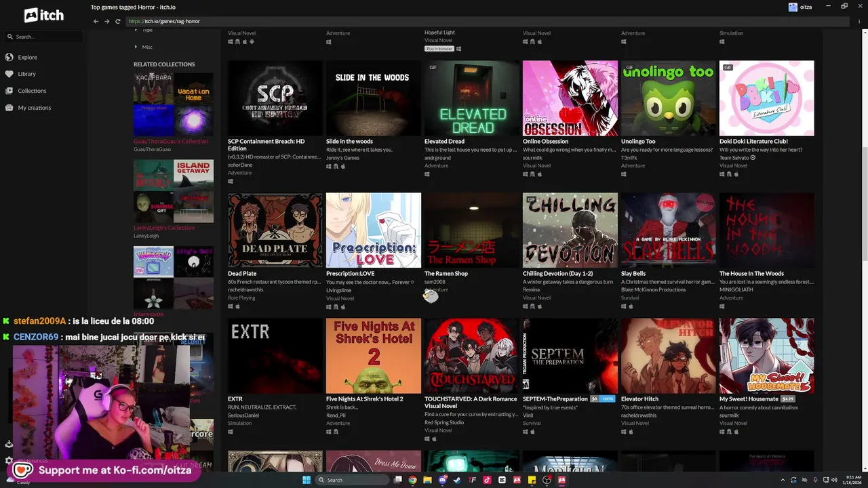Go back with the browser back arrow
Image resolution: width=868 pixels, height=488 pixels.
[96, 21]
